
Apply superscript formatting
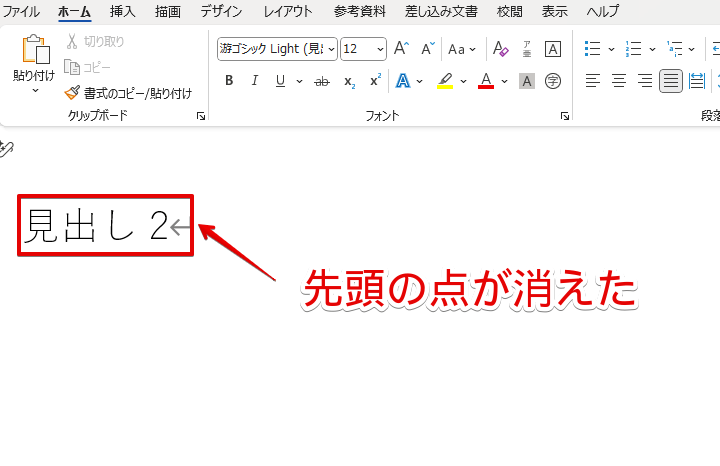[375, 81]
